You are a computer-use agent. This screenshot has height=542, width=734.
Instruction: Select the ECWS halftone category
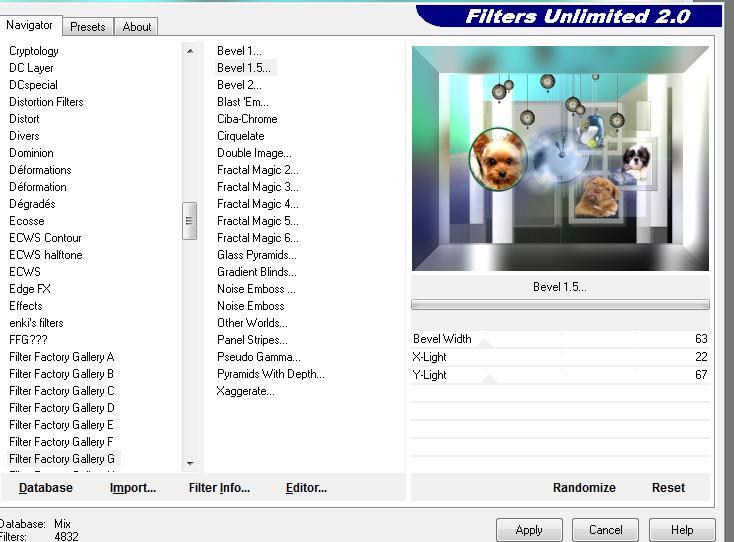pos(46,255)
